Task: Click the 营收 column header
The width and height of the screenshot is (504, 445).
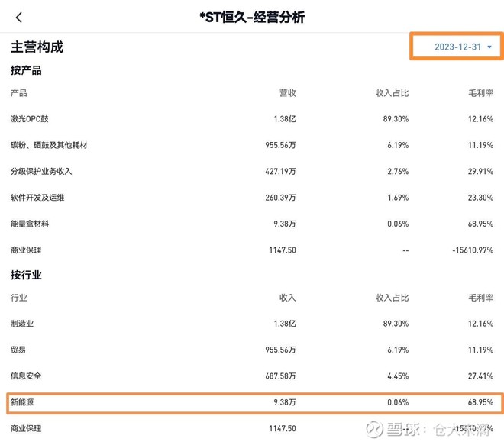Action: tap(287, 93)
